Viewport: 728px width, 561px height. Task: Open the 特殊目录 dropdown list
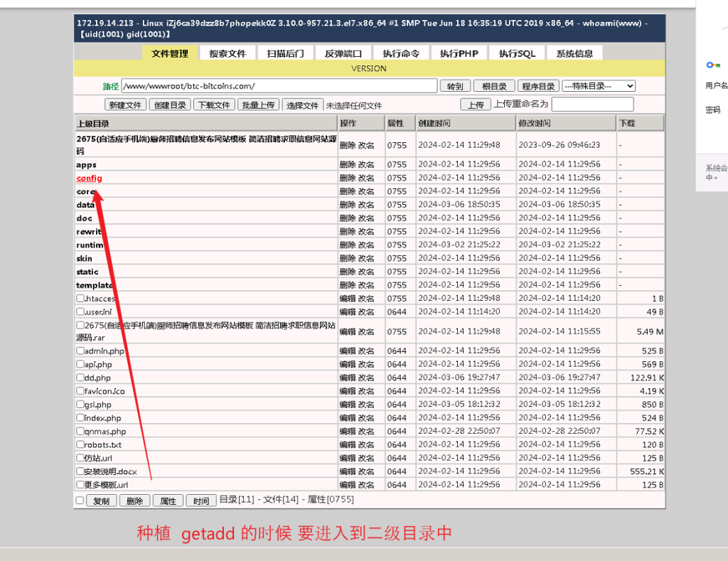[599, 86]
